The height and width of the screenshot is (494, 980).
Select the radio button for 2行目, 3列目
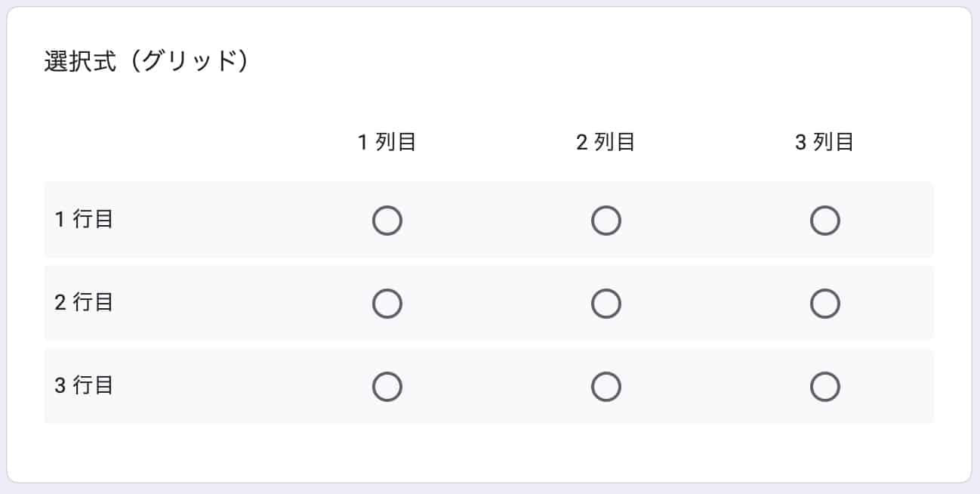[x=825, y=303]
